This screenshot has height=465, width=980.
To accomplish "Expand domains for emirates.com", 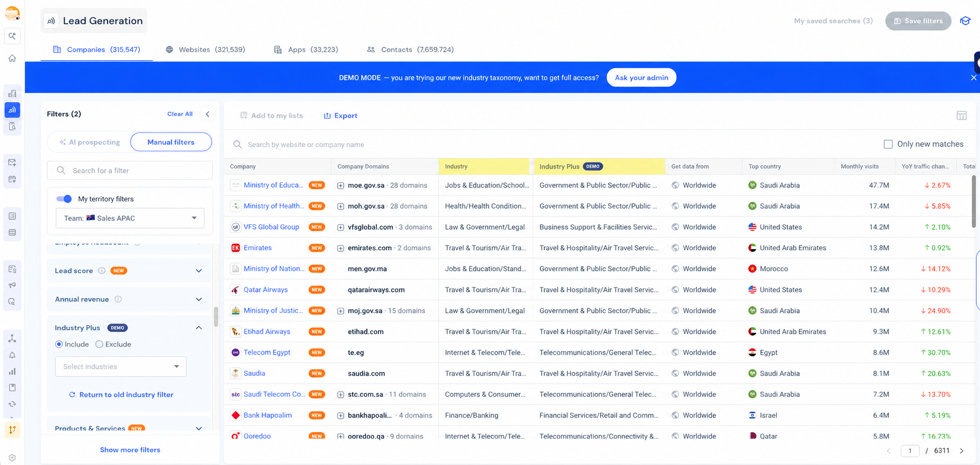I will [x=341, y=249].
